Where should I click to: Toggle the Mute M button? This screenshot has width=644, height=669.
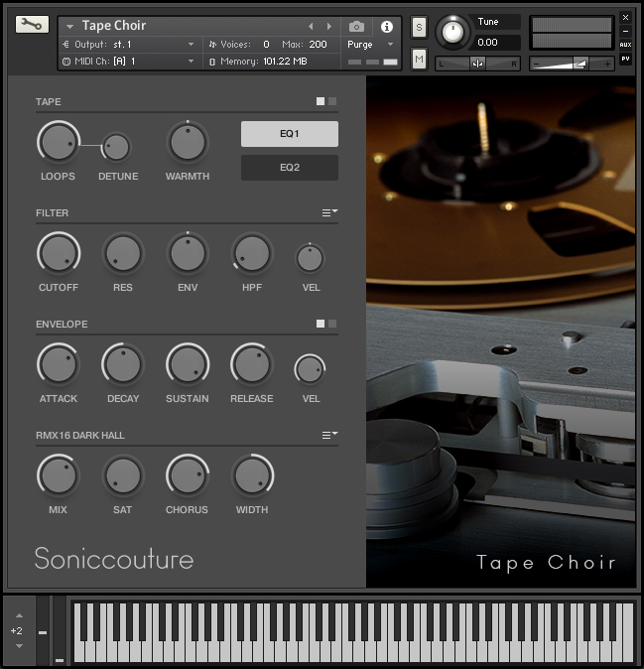pos(419,59)
